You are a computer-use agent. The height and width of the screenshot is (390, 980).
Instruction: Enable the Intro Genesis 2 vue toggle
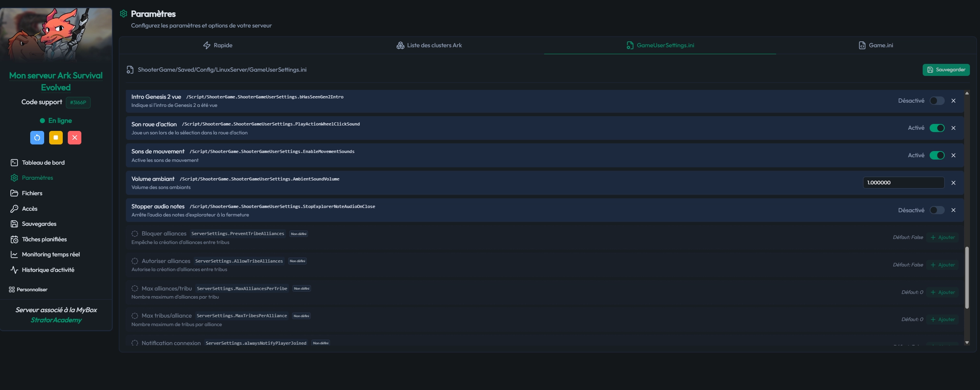tap(937, 101)
